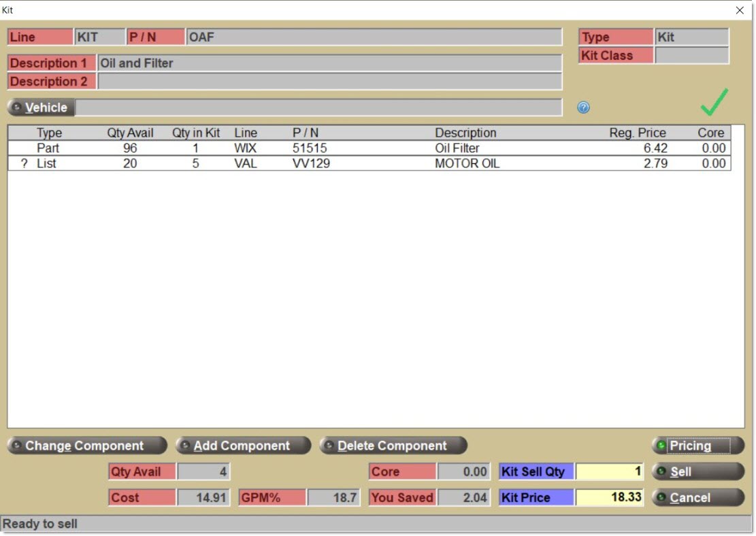Open the Vehicle selector button
The image size is (756, 536).
click(x=41, y=107)
